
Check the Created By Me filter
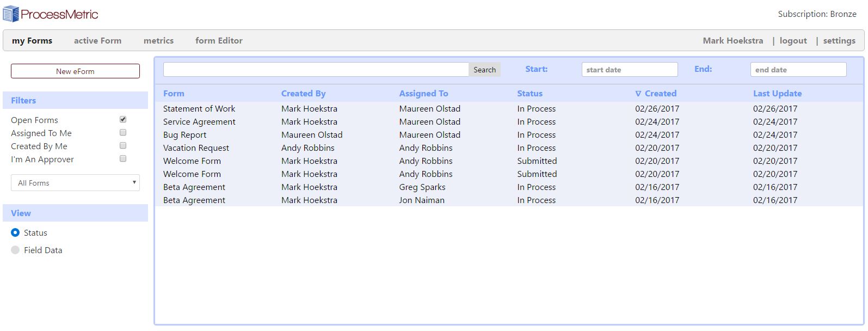(x=123, y=145)
